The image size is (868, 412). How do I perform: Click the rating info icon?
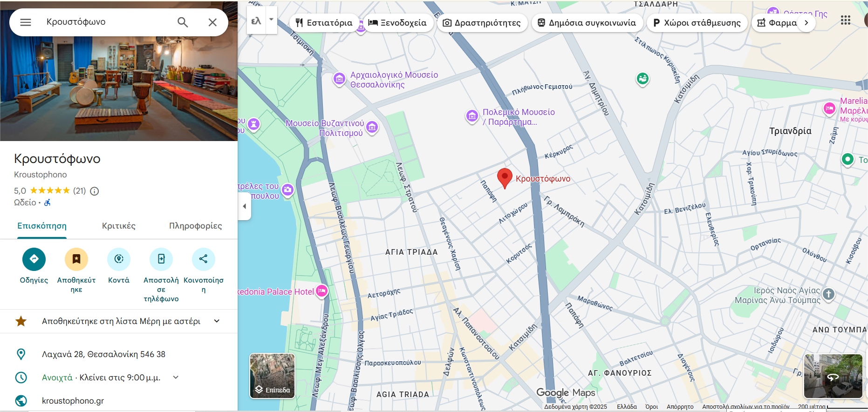95,191
